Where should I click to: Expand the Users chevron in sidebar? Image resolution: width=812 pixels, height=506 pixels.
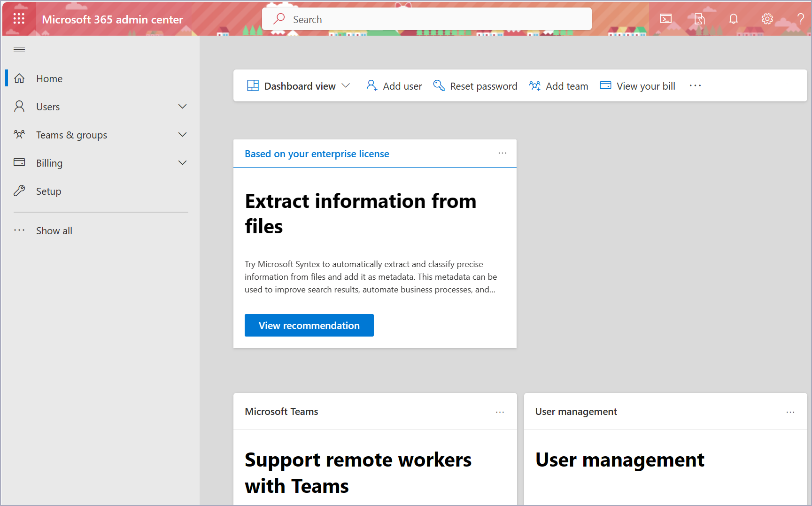click(x=183, y=107)
